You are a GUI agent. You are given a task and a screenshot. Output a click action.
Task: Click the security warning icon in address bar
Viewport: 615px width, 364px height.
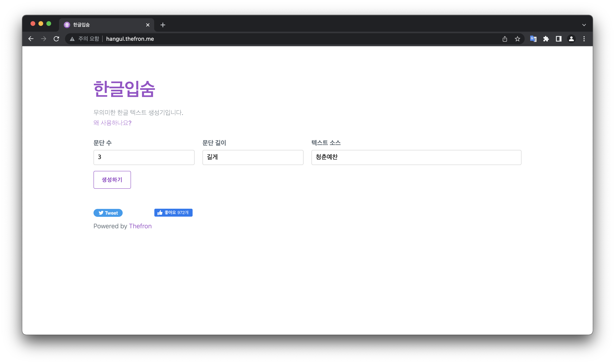pos(72,39)
